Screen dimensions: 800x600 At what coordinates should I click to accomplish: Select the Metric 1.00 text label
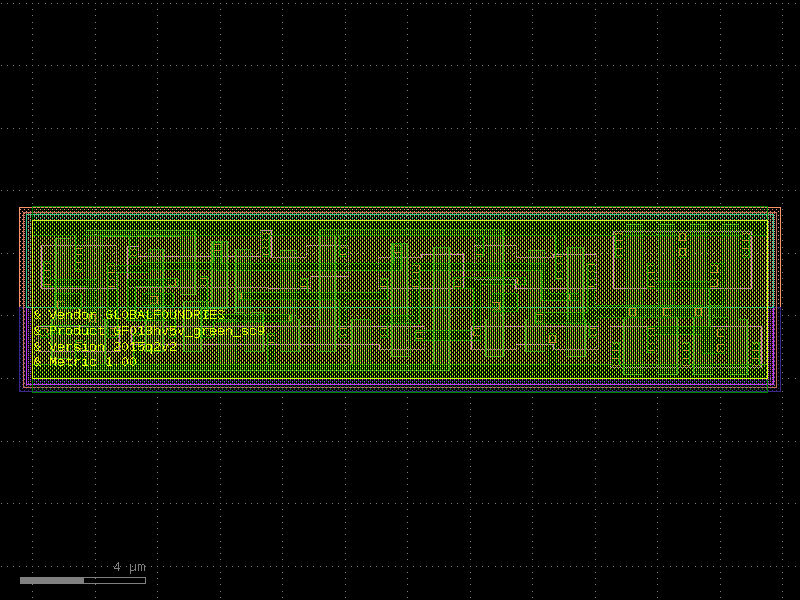(x=85, y=362)
